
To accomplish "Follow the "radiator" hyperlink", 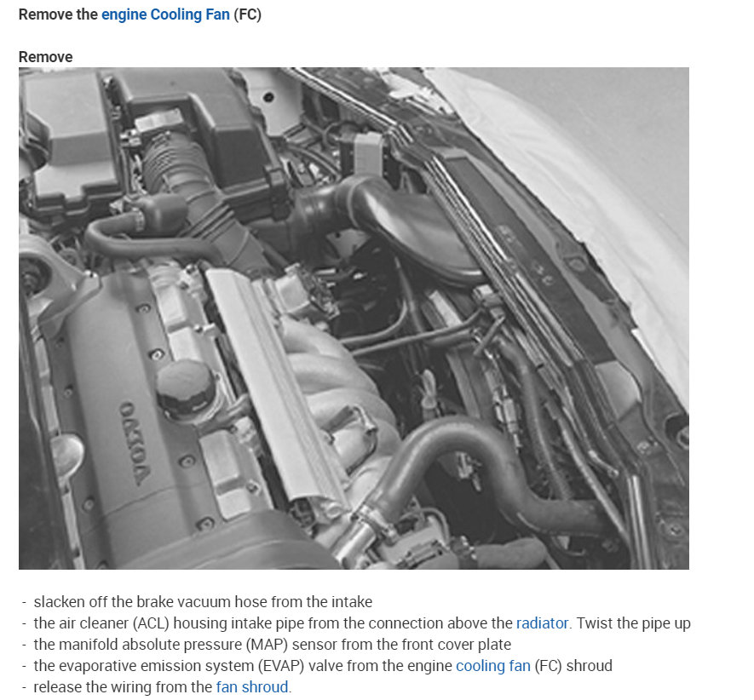I will (x=542, y=623).
